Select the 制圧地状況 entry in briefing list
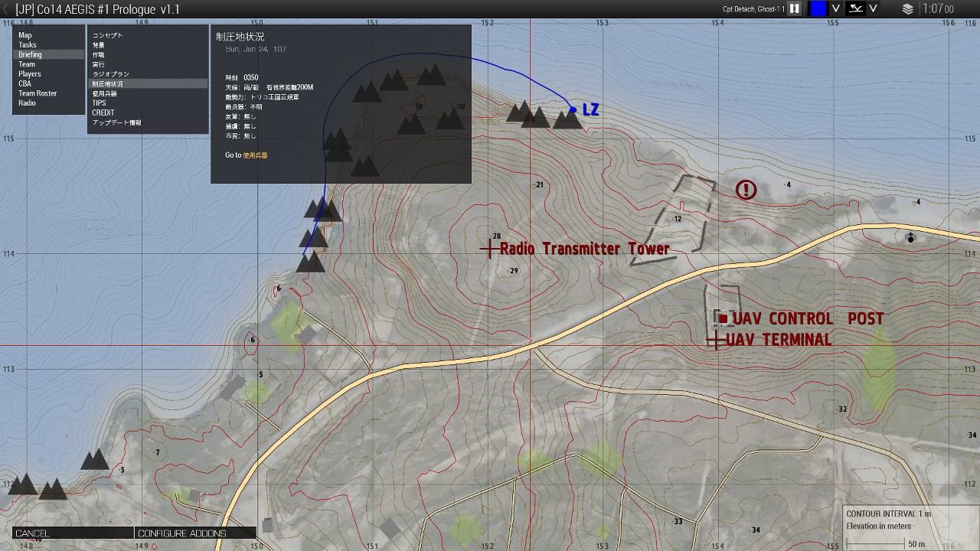Viewport: 980px width, 551px height. [x=148, y=83]
